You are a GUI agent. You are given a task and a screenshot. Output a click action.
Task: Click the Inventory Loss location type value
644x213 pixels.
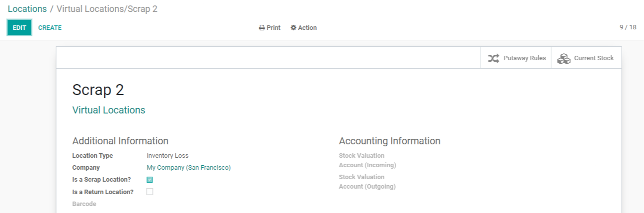[x=167, y=156]
